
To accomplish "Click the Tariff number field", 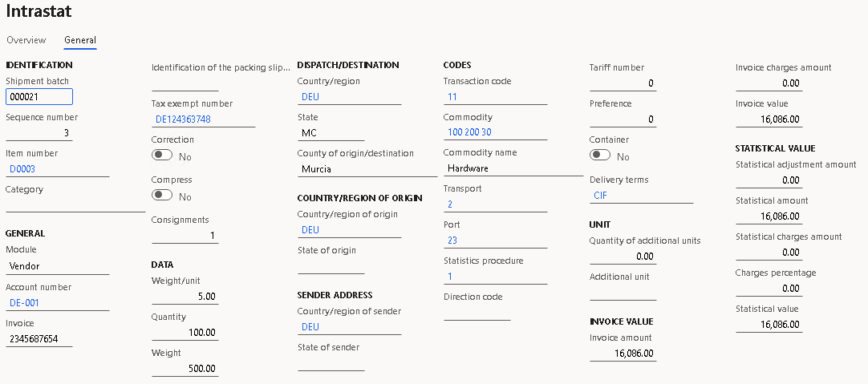I will 623,83.
